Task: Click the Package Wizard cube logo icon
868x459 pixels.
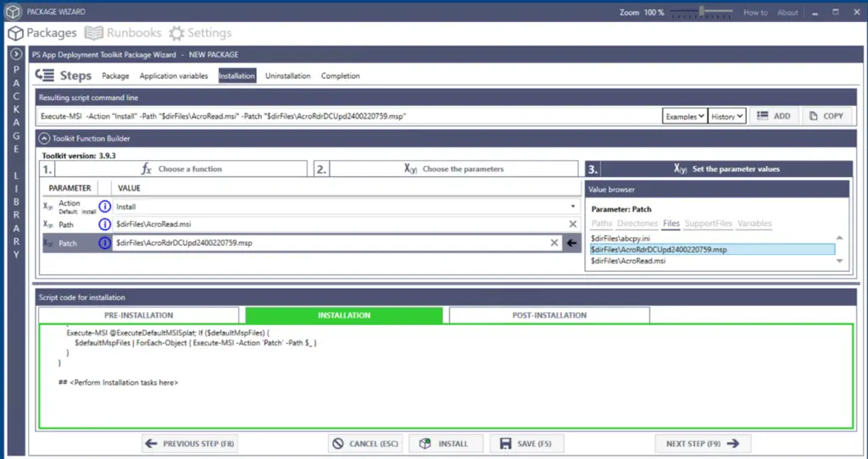Action: click(13, 12)
